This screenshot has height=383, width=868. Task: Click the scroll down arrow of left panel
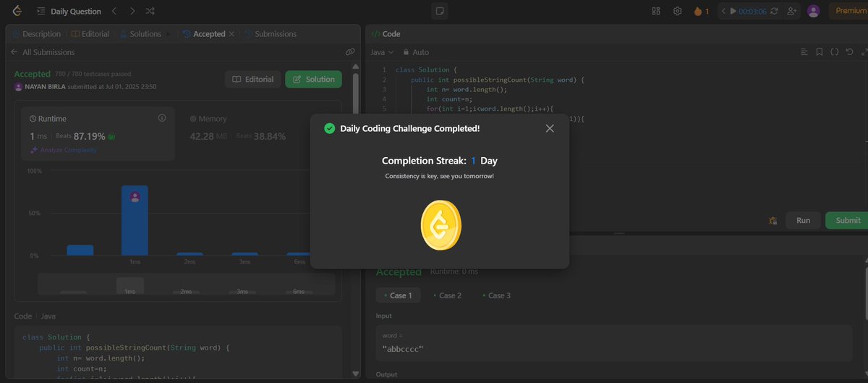point(355,374)
